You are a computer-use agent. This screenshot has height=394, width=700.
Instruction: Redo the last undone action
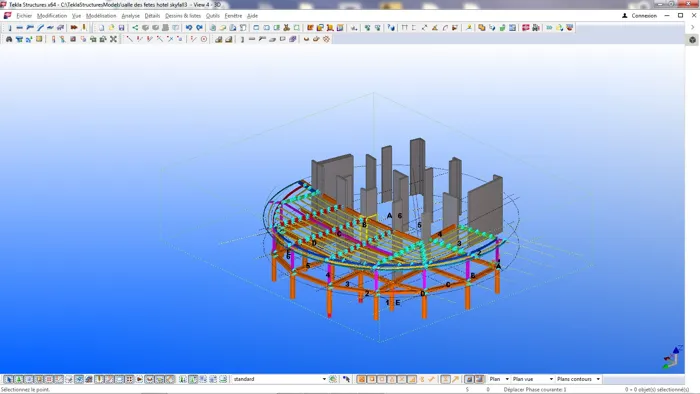tap(199, 28)
